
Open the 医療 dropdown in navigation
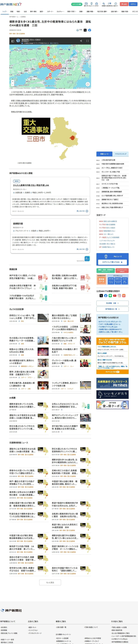[81, 11]
